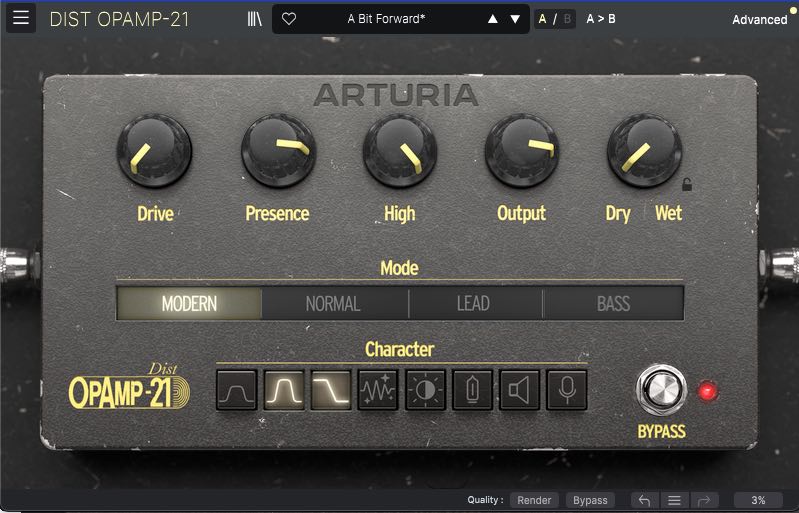This screenshot has width=799, height=513.
Task: Copy settings using A > B
Action: [601, 19]
